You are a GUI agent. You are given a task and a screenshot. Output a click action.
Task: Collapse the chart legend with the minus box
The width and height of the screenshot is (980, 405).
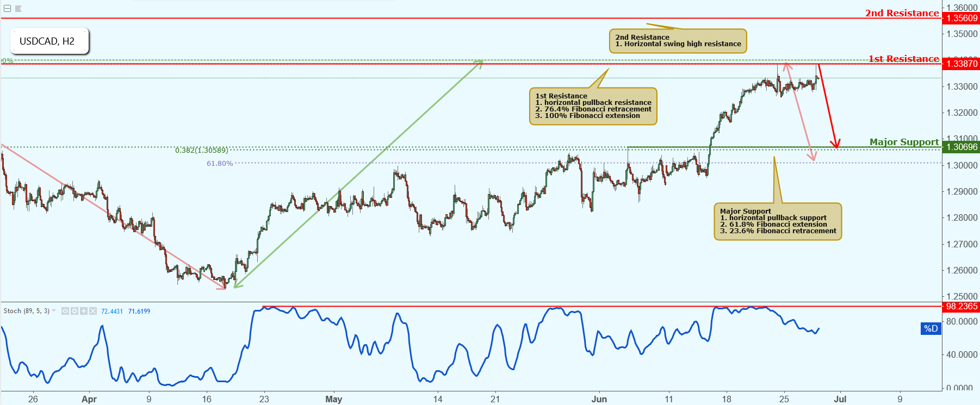click(8, 9)
